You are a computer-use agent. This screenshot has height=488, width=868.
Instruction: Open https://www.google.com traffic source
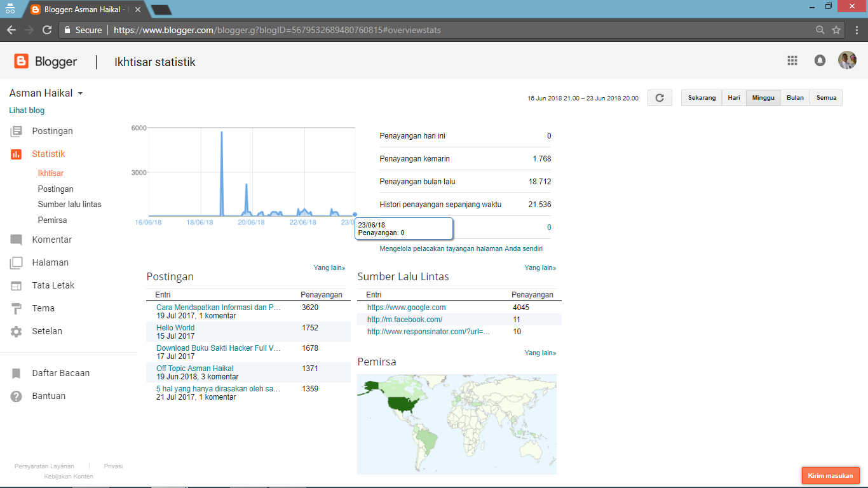coord(407,308)
